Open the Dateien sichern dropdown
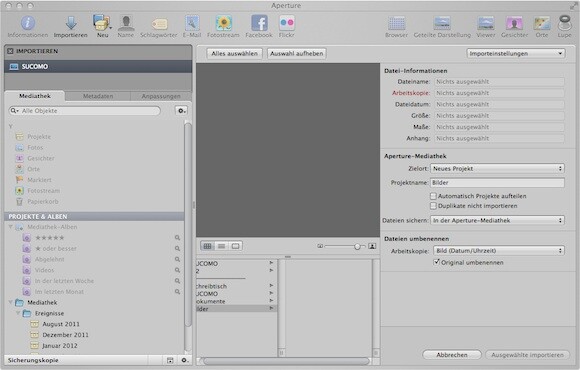580x370 pixels. pos(497,220)
